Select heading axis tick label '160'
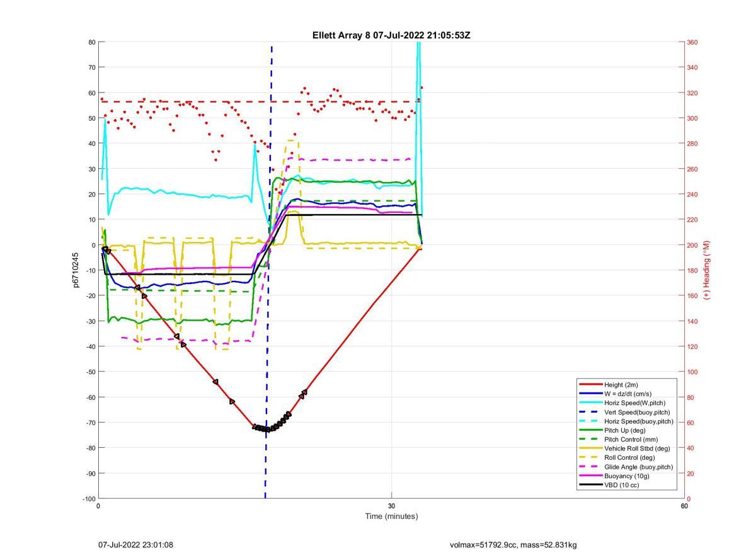This screenshot has width=756, height=560. point(692,295)
